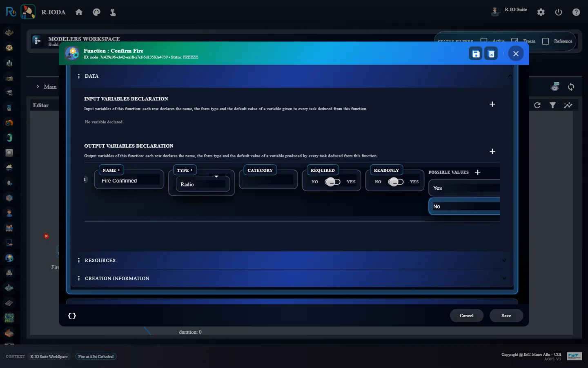Click the empty Category input field

(x=268, y=180)
